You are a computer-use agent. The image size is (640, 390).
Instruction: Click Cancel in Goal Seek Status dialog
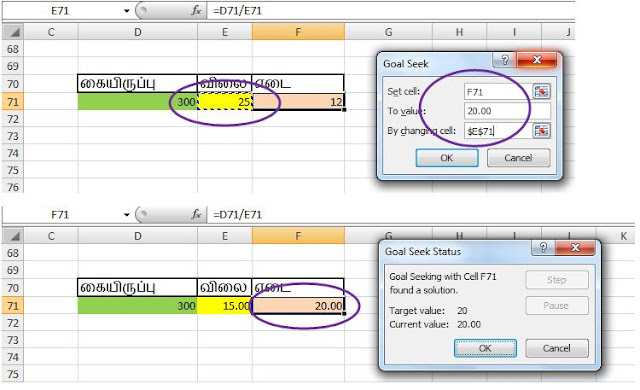click(557, 348)
